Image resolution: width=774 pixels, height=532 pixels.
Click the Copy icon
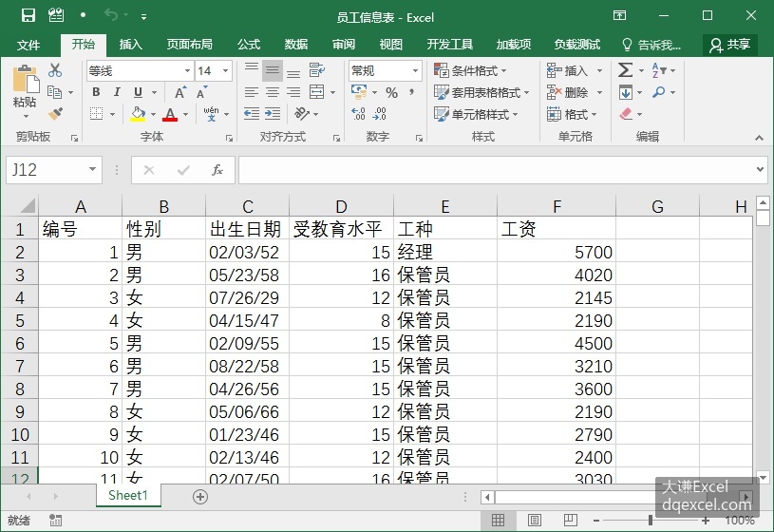pos(55,92)
